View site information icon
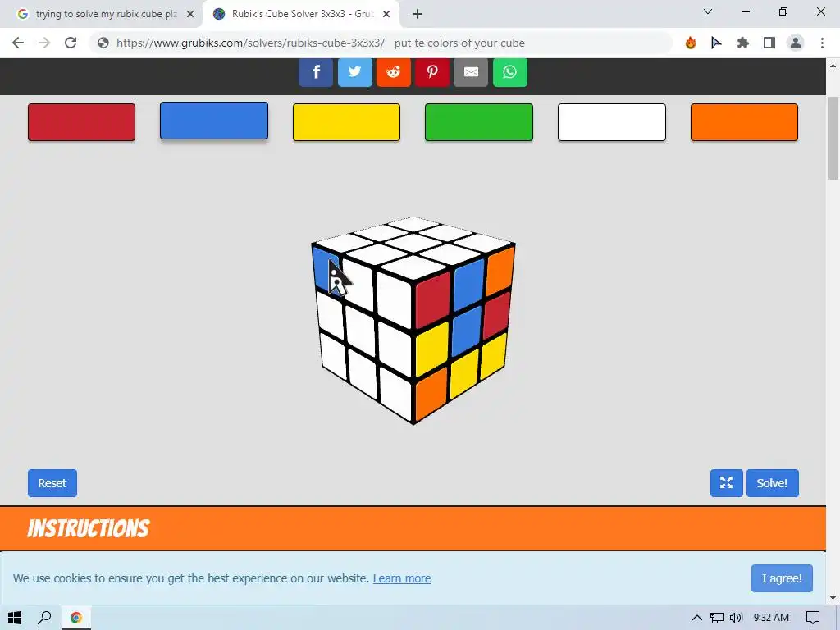This screenshot has width=840, height=630. pyautogui.click(x=103, y=43)
